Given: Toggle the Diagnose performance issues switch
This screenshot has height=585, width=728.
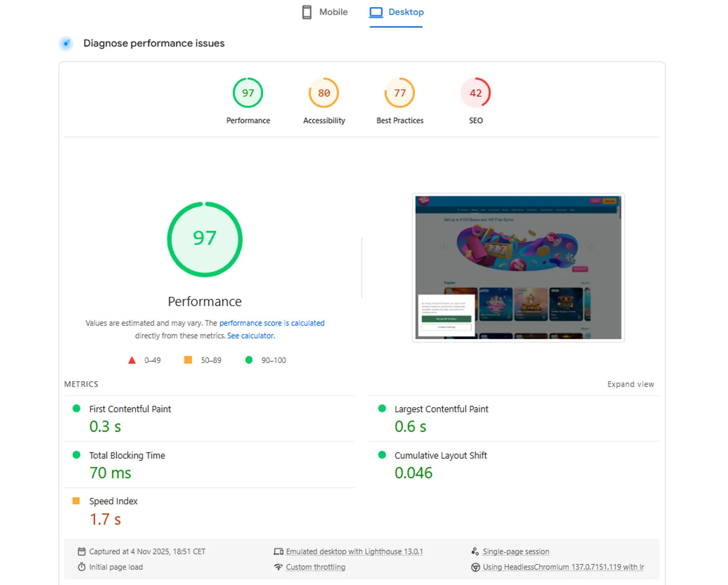Looking at the screenshot, I should (x=66, y=43).
